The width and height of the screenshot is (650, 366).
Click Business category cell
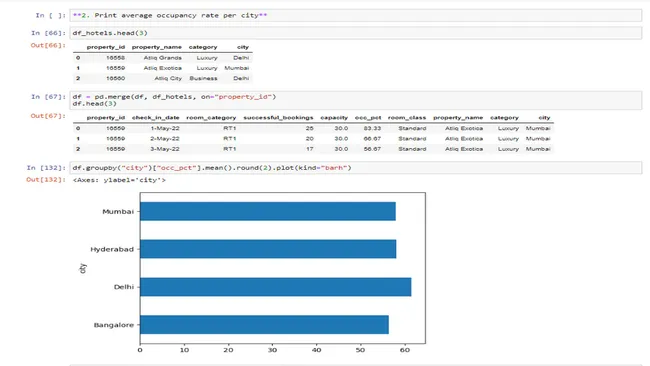(x=203, y=78)
